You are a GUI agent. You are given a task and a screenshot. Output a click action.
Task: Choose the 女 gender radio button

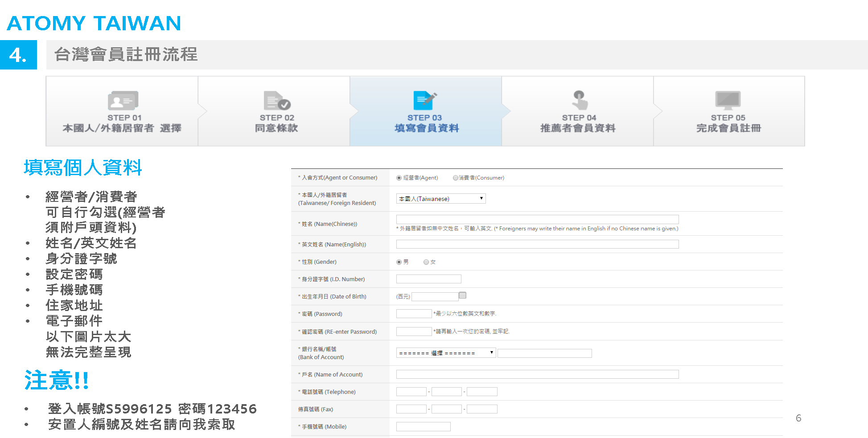tap(426, 262)
